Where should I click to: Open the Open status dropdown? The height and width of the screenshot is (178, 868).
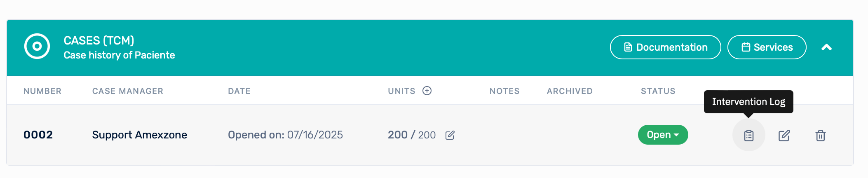tap(663, 135)
